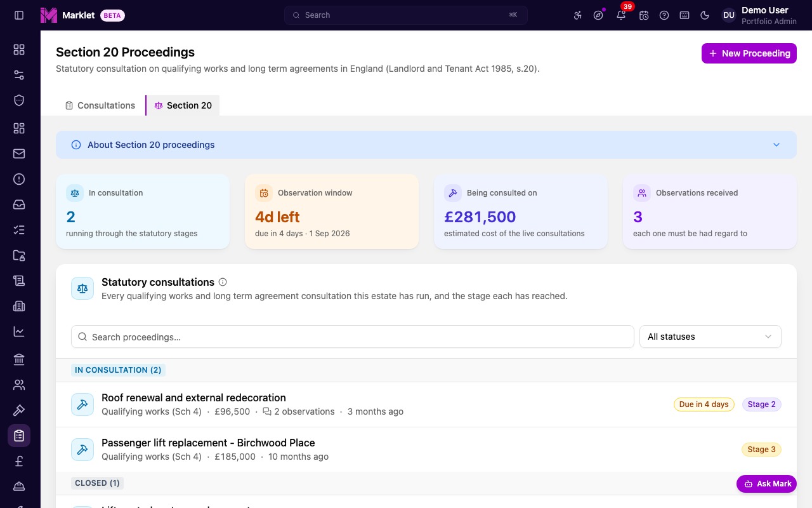This screenshot has width=812, height=508.
Task: Select the Section 20 tab
Action: point(183,105)
